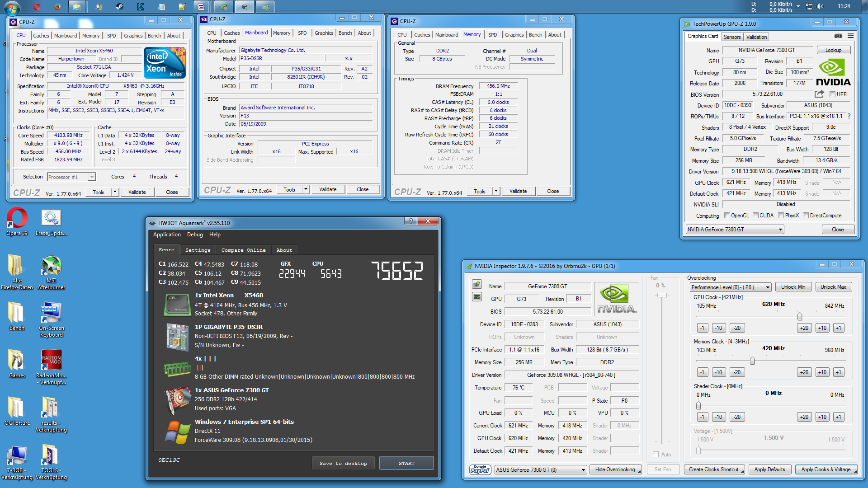Switch to Validation tab in GPU-Z
The height and width of the screenshot is (488, 868).
756,37
